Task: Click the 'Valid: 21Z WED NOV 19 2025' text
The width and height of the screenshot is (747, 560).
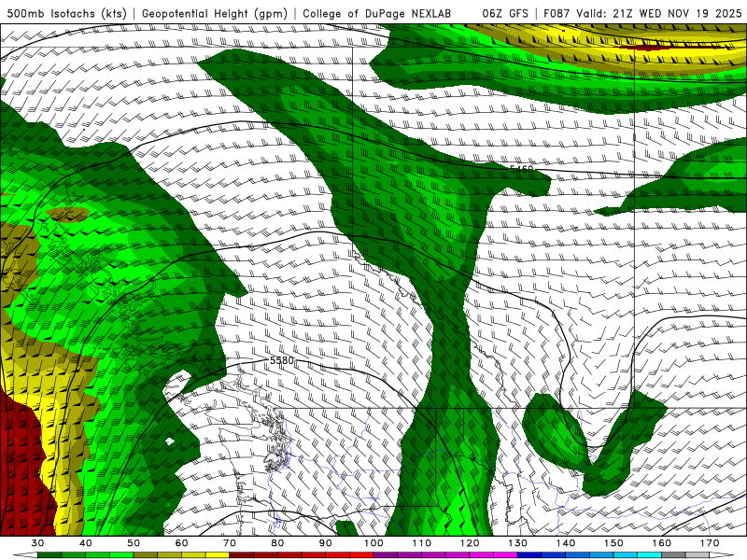Action: pyautogui.click(x=658, y=14)
